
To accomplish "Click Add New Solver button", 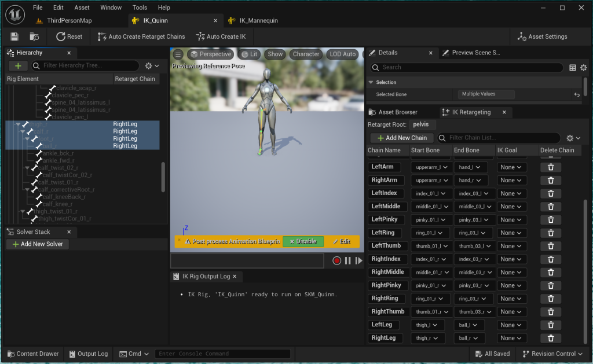I will pos(38,244).
